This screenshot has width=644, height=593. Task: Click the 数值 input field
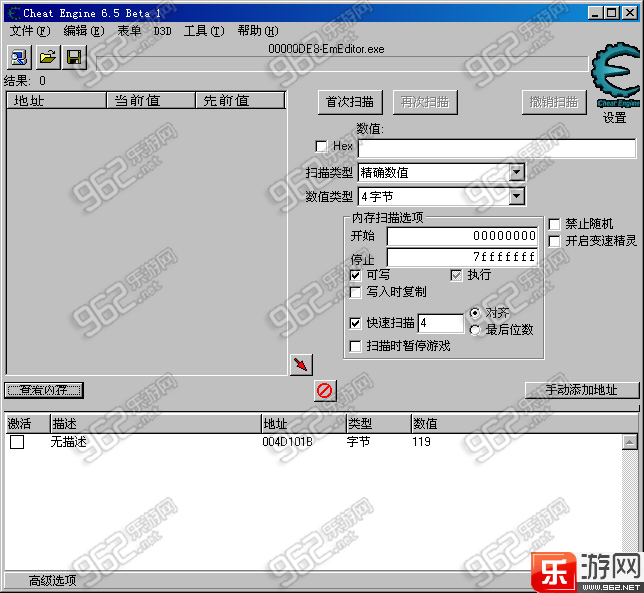[x=497, y=148]
